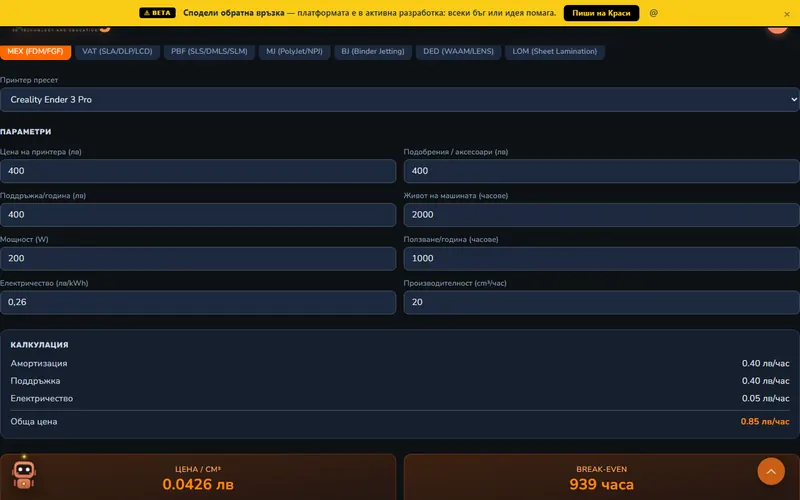The image size is (800, 500).
Task: Focus the Подобрения / аксесоари input field
Action: click(x=602, y=171)
